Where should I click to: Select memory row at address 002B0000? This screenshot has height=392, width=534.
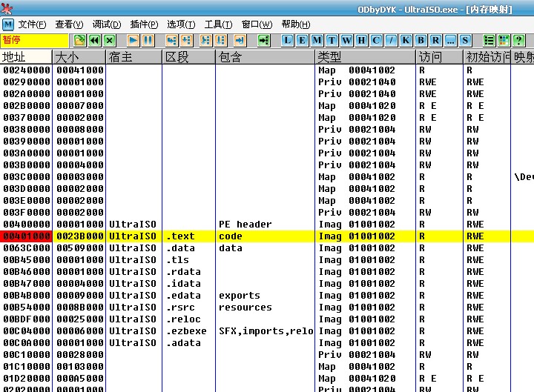click(267, 106)
